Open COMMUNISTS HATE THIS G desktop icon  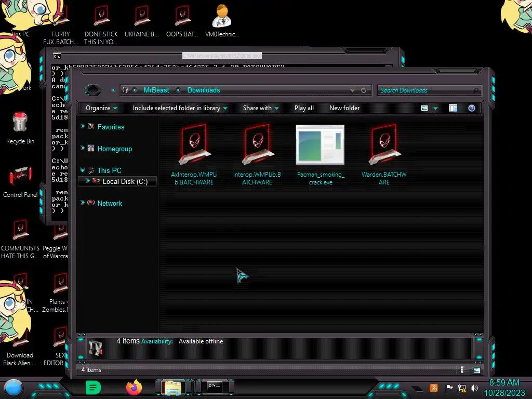tap(20, 240)
